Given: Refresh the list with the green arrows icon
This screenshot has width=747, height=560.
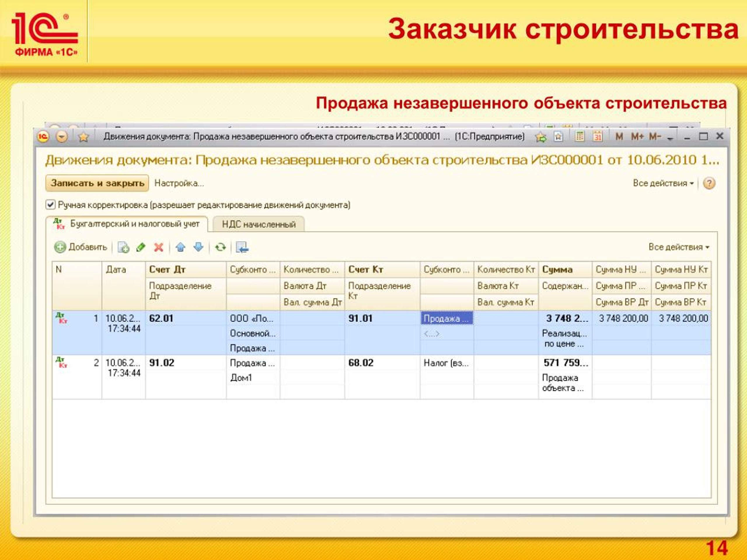Looking at the screenshot, I should (x=221, y=247).
